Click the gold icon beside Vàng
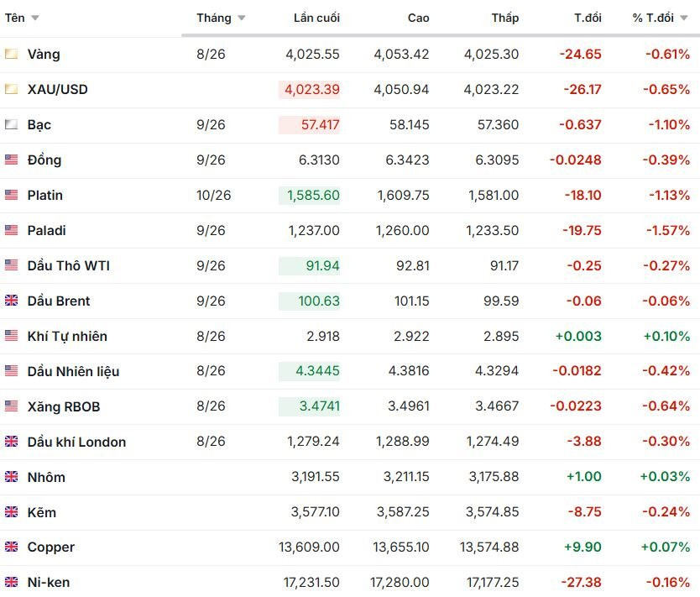The image size is (700, 597). [x=11, y=55]
